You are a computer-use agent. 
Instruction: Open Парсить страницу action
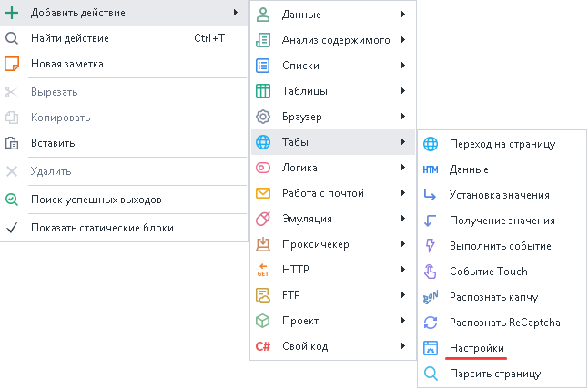coord(495,374)
